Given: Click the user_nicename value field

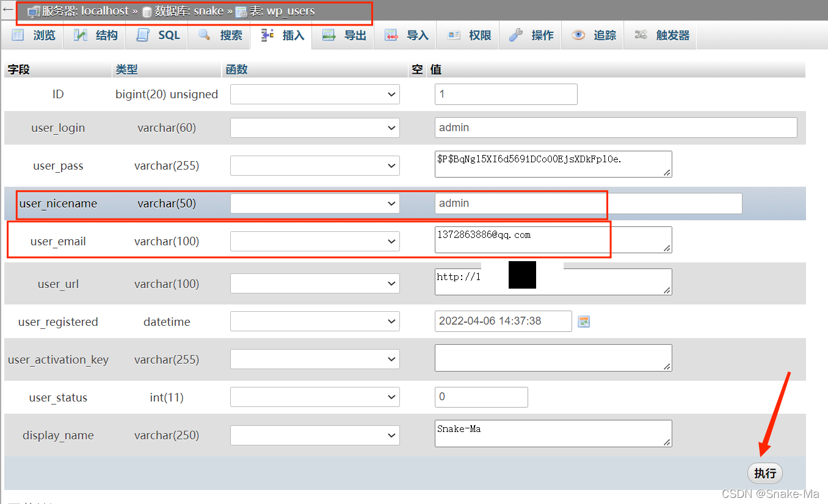Looking at the screenshot, I should (x=589, y=203).
